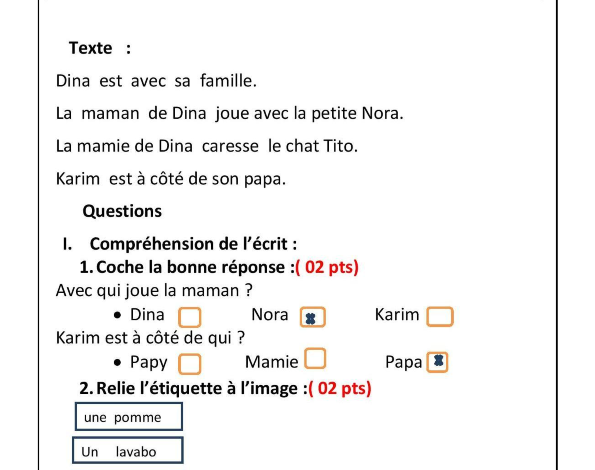Tick the Mamie checkbox

315,358
